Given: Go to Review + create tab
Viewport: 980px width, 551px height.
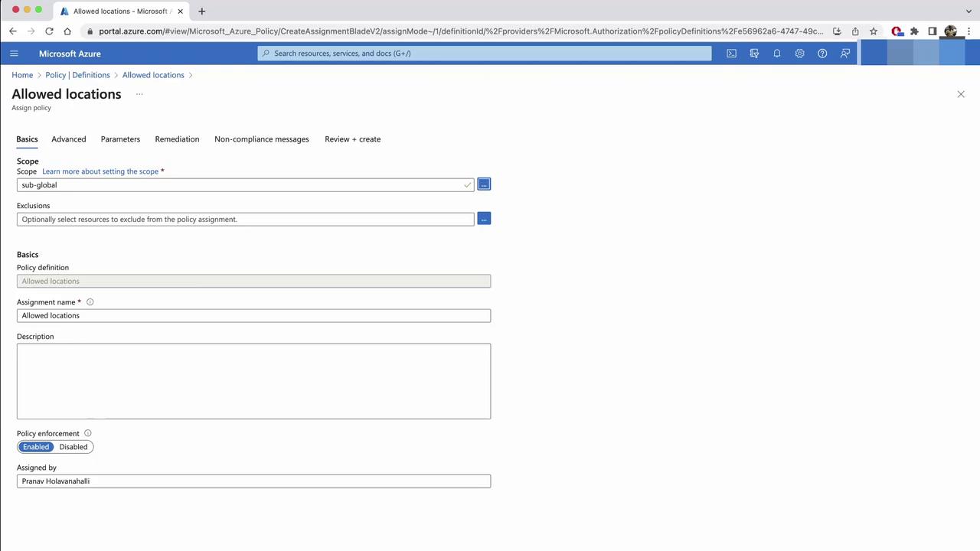Looking at the screenshot, I should 353,139.
